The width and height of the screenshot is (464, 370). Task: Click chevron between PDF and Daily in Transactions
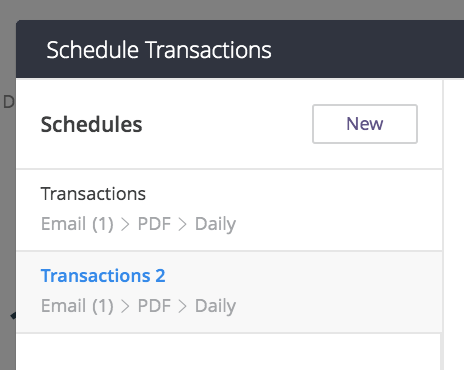[x=182, y=224]
